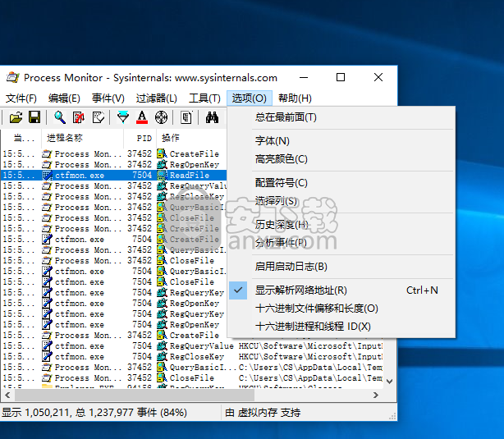
Task: Click the PID column header
Action: [140, 138]
